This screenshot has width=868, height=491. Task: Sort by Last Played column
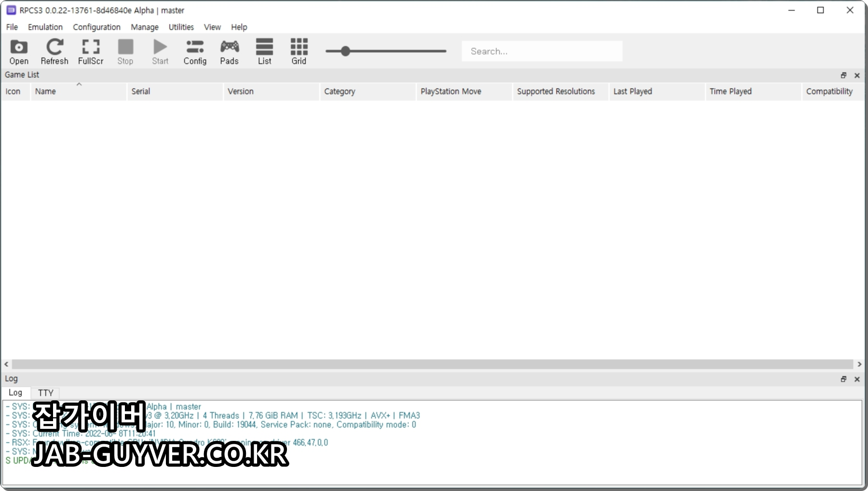tap(657, 92)
